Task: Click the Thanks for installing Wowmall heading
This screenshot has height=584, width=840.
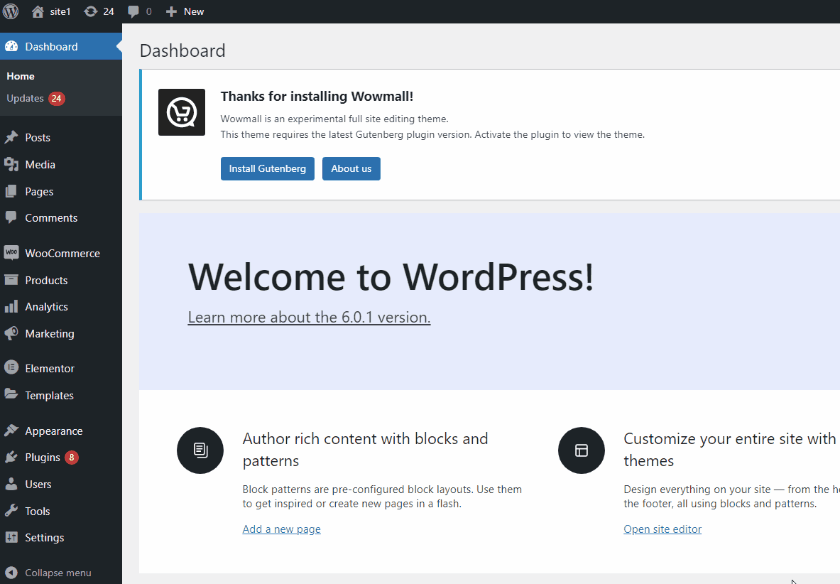Action: (317, 96)
